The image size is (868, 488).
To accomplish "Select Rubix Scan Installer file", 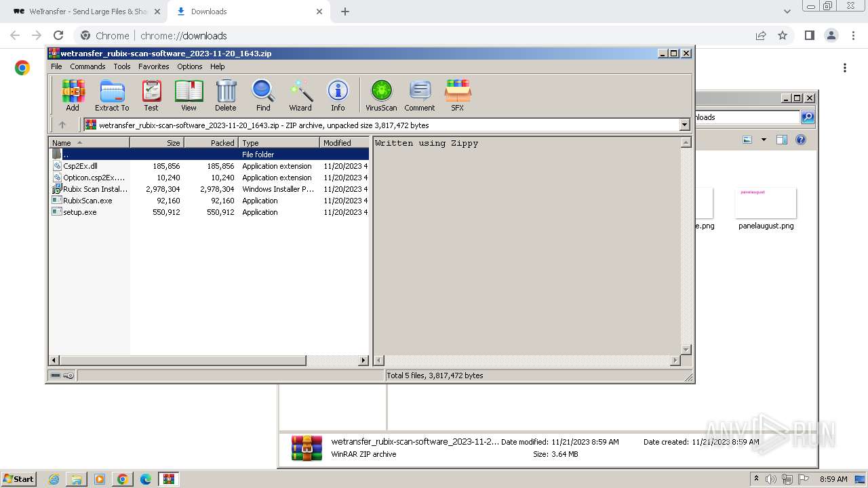I will [210, 189].
